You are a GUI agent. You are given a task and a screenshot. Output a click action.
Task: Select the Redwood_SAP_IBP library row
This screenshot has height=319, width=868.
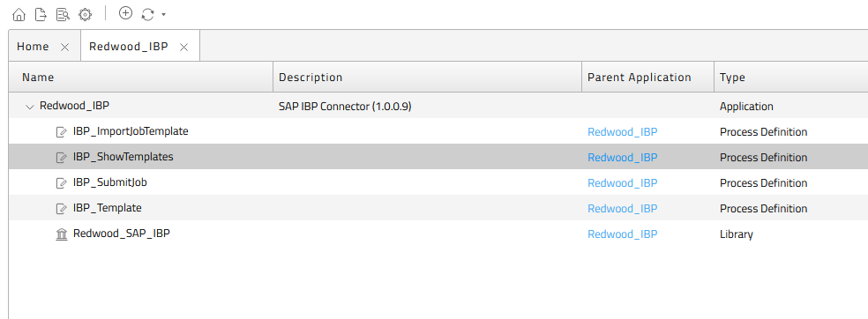(438, 234)
